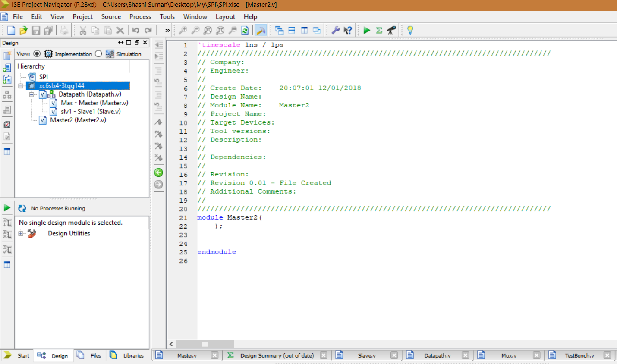This screenshot has height=364, width=617.
Task: Expand the Design Utilities process group
Action: click(21, 233)
